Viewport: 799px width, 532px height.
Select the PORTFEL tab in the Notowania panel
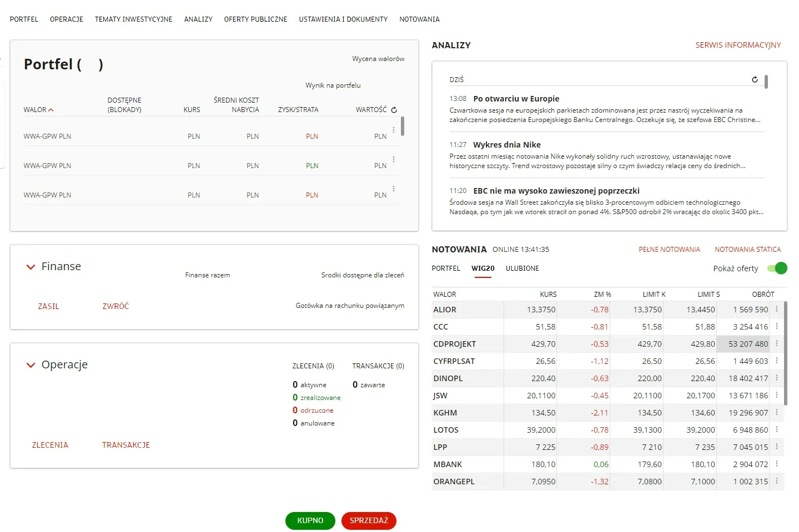pyautogui.click(x=446, y=268)
